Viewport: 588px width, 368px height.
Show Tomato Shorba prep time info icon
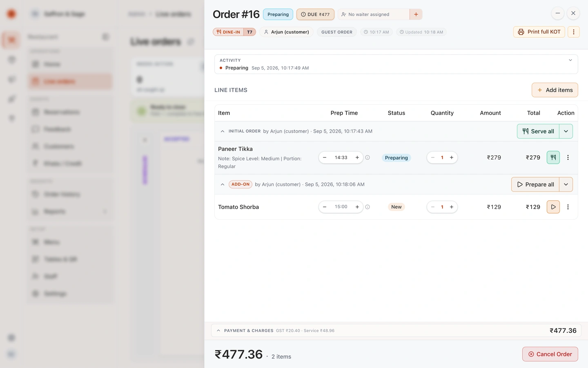point(367,207)
